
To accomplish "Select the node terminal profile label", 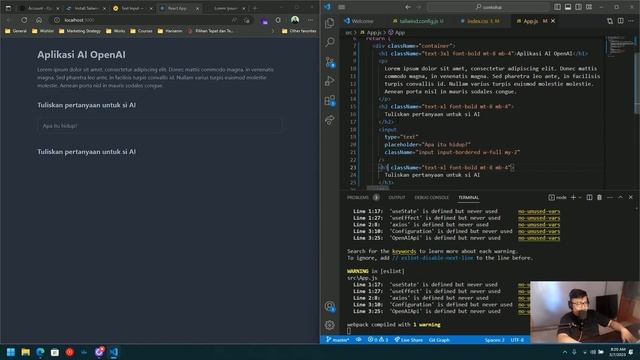I will [x=558, y=198].
